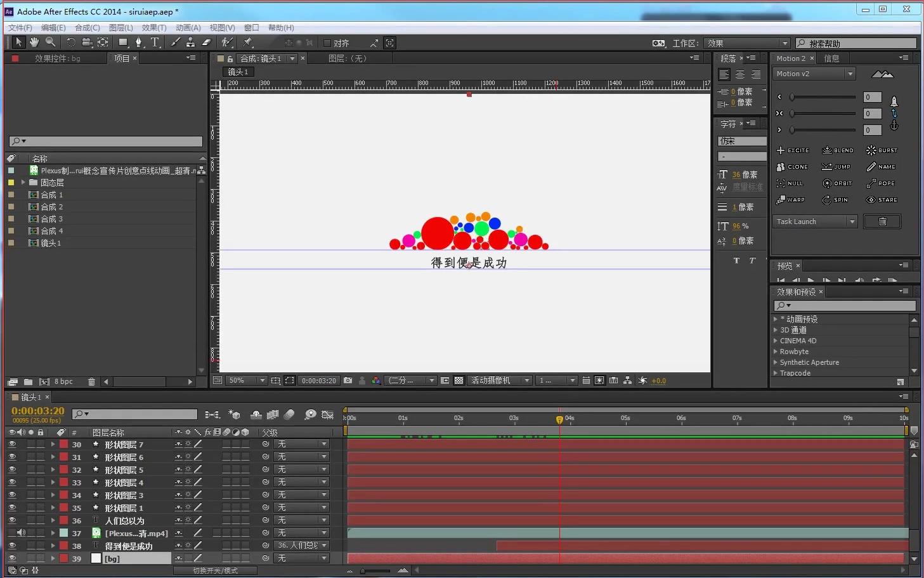The image size is (924, 578).
Task: Switch to the 信息 panel tab
Action: [x=831, y=58]
